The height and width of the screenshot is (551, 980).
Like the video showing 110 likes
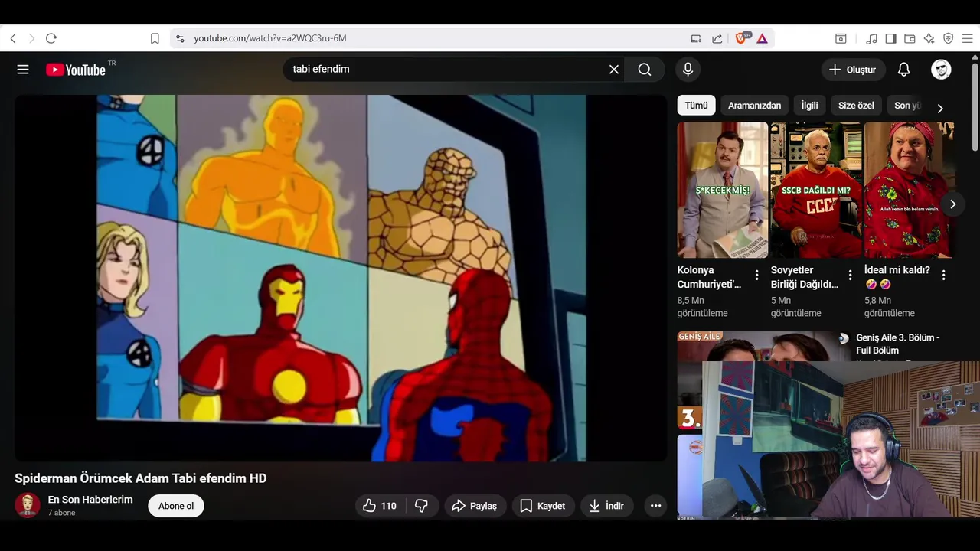[x=380, y=506]
